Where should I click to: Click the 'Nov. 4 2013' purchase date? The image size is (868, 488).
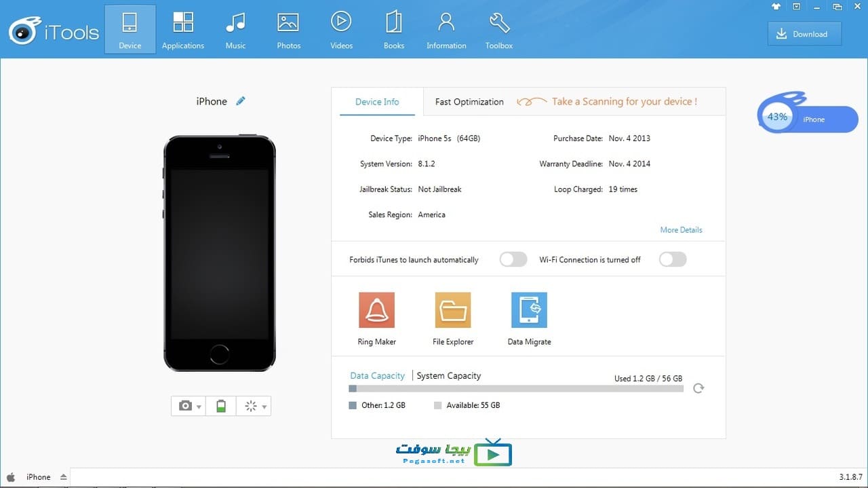click(629, 138)
